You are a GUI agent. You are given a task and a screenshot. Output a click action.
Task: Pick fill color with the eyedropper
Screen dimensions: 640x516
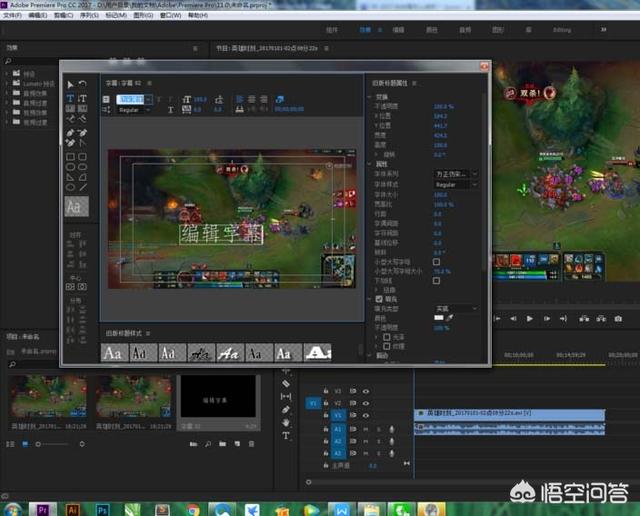(450, 318)
